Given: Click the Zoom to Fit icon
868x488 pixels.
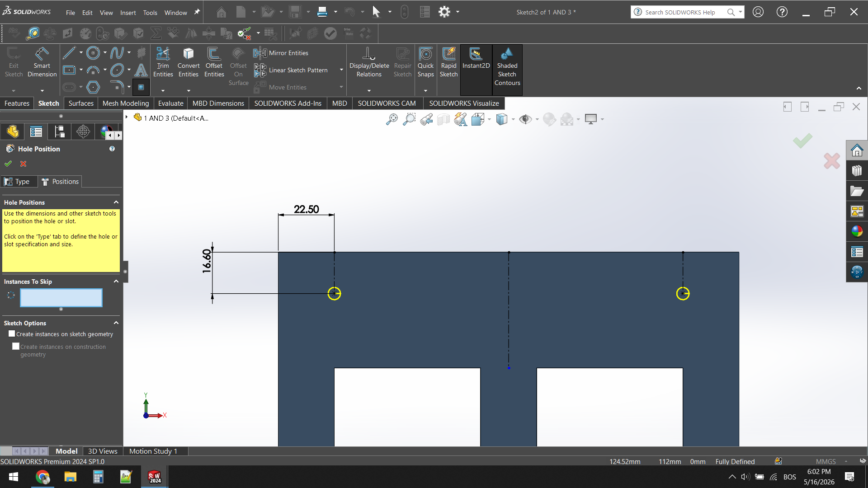Looking at the screenshot, I should [392, 119].
